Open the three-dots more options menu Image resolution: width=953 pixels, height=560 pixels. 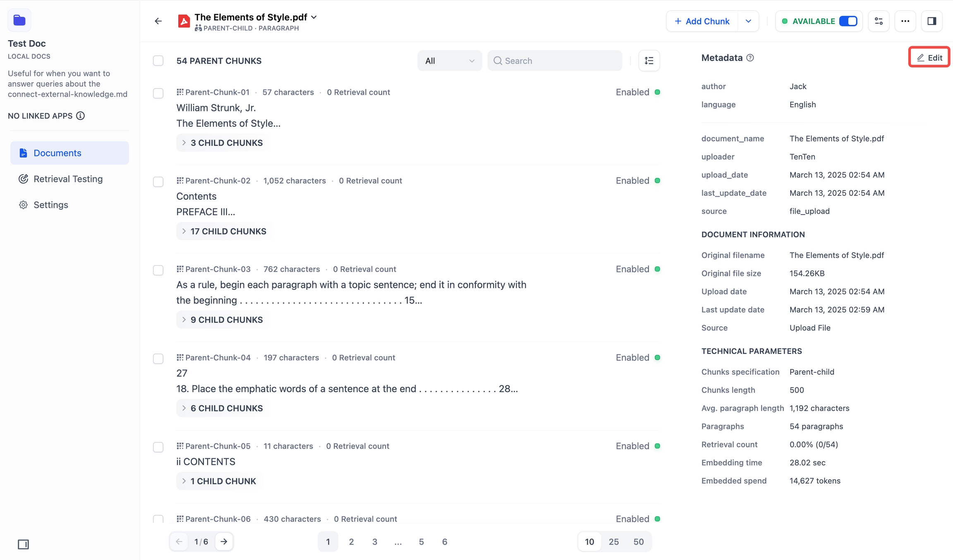(x=905, y=21)
